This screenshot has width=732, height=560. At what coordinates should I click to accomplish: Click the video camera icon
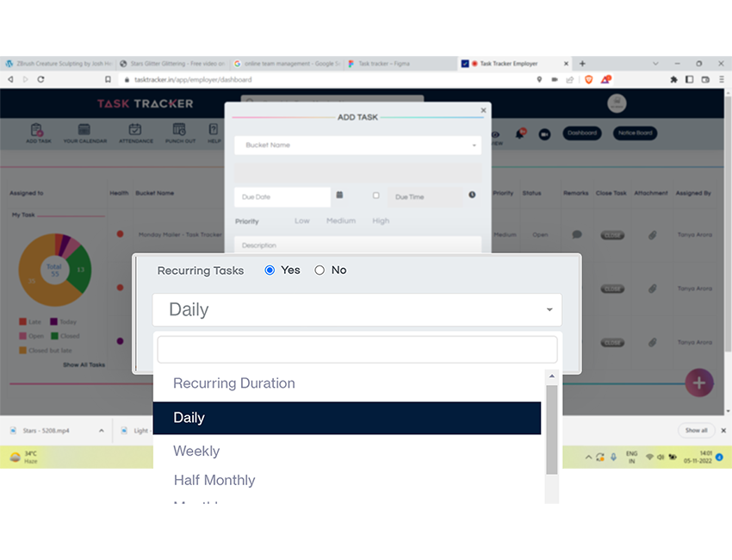click(544, 134)
